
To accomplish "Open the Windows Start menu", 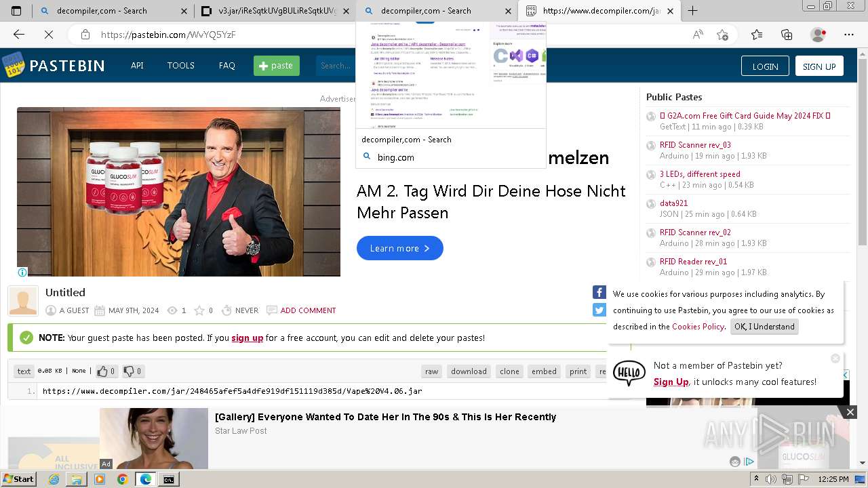I will coord(18,479).
